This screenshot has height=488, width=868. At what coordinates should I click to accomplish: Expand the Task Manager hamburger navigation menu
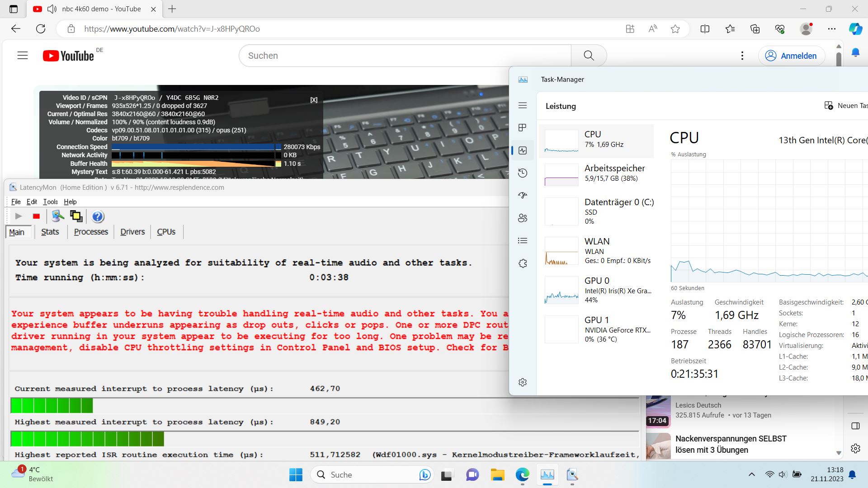(x=523, y=105)
